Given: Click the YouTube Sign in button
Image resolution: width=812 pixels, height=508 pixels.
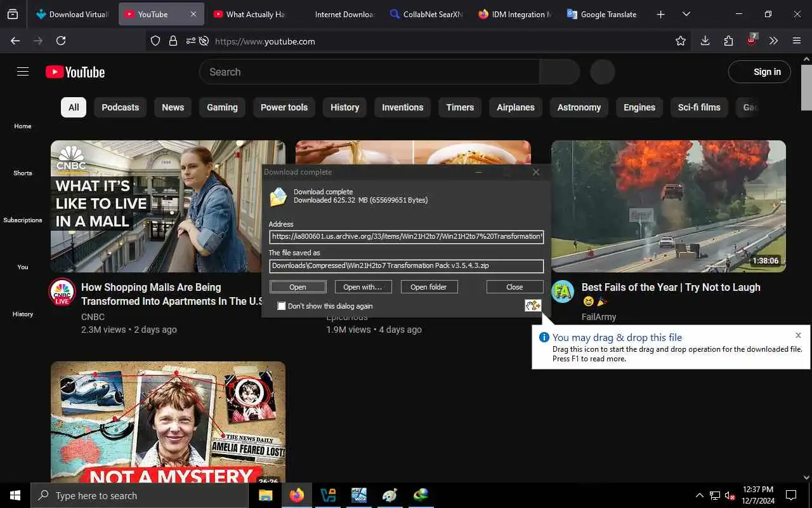Looking at the screenshot, I should pyautogui.click(x=759, y=72).
